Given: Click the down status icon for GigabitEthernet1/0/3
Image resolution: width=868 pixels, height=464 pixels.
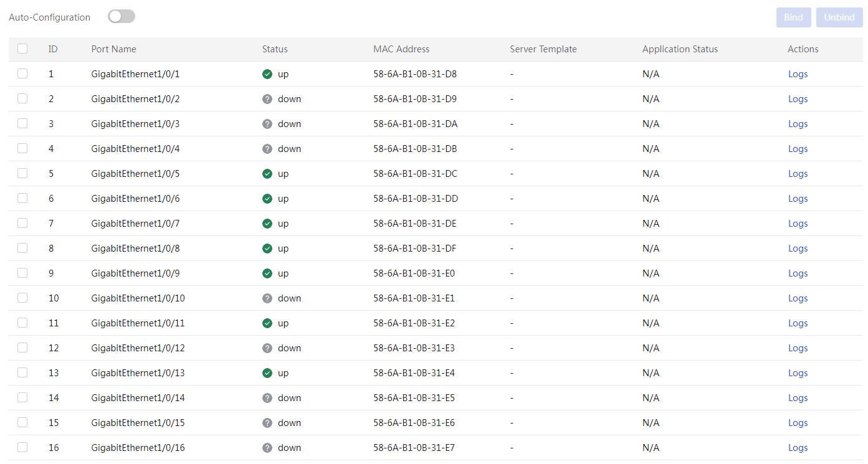Looking at the screenshot, I should tap(267, 124).
